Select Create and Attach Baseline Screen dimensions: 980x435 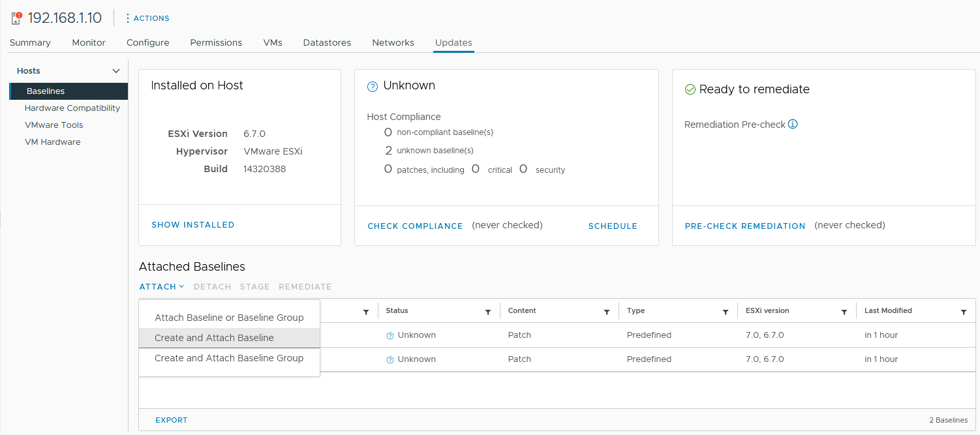(x=214, y=338)
